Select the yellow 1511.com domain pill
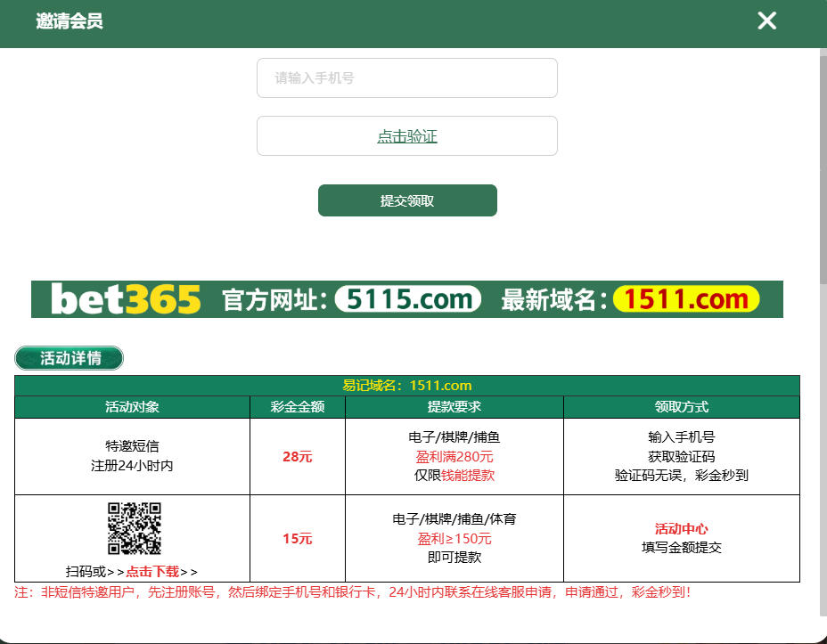The height and width of the screenshot is (644, 827). [685, 299]
